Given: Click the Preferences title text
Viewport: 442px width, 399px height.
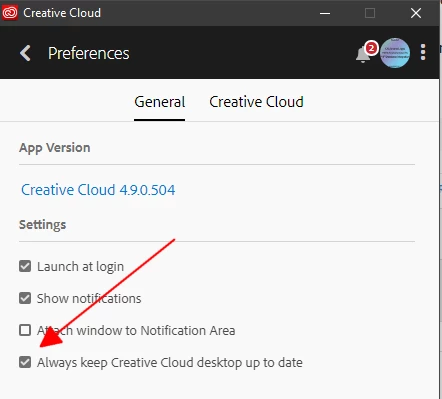Looking at the screenshot, I should (x=89, y=53).
